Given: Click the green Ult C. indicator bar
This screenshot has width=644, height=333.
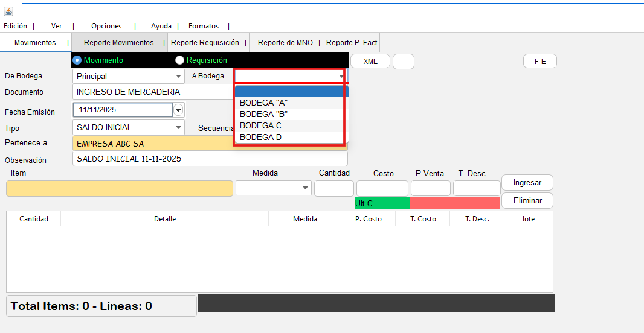Looking at the screenshot, I should click(x=382, y=203).
